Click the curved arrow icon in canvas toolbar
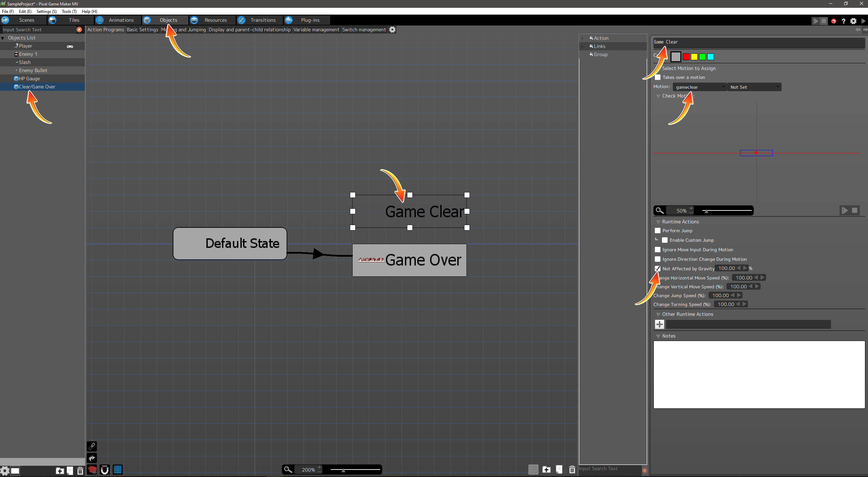The height and width of the screenshot is (477, 868). [x=92, y=458]
